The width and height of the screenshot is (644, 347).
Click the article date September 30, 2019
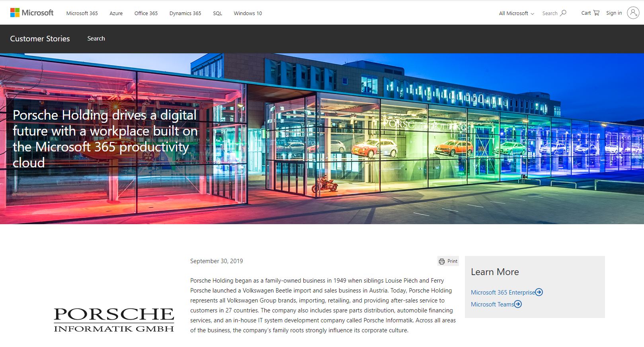point(217,261)
